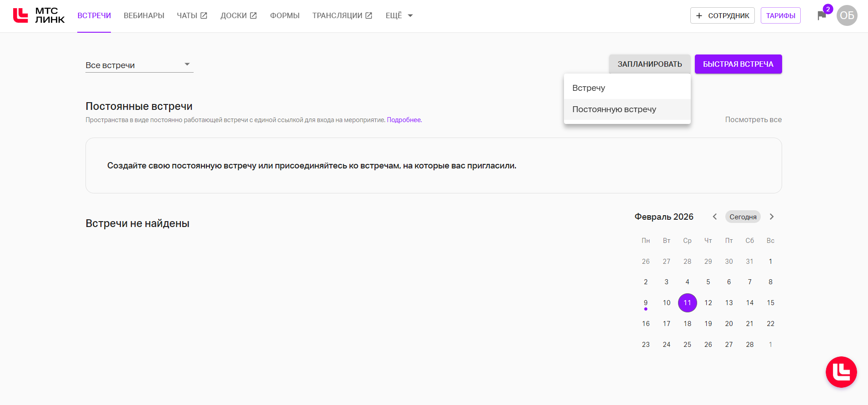Expand the Ещё navigation menu
868x405 pixels.
pos(399,15)
